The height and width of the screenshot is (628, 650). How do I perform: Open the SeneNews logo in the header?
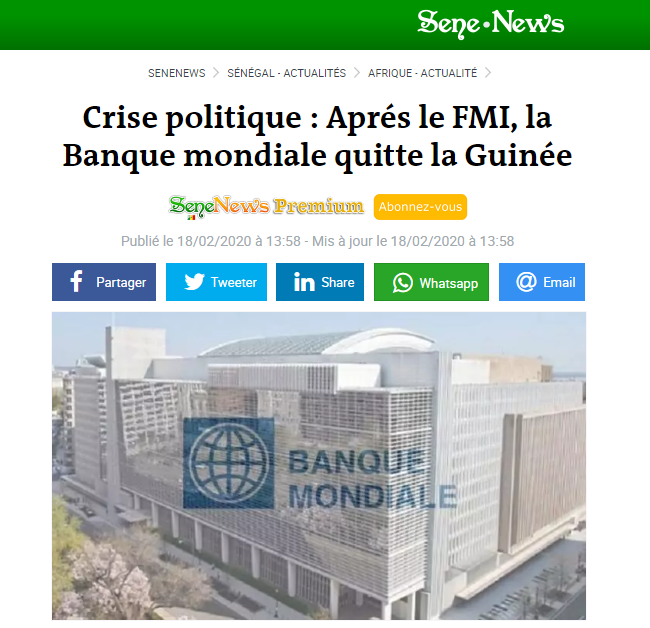(x=490, y=24)
